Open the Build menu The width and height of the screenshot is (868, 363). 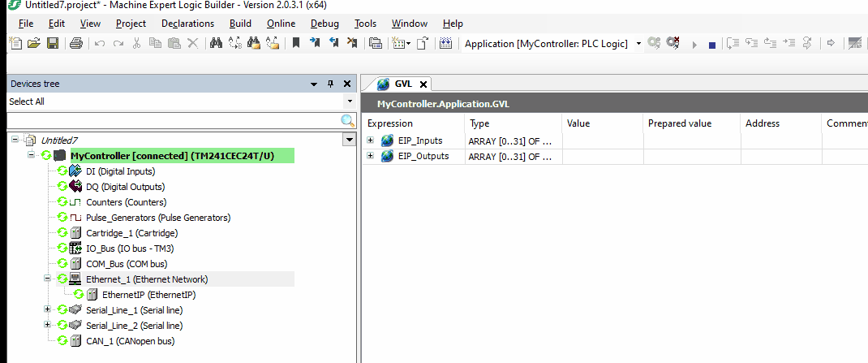(240, 24)
